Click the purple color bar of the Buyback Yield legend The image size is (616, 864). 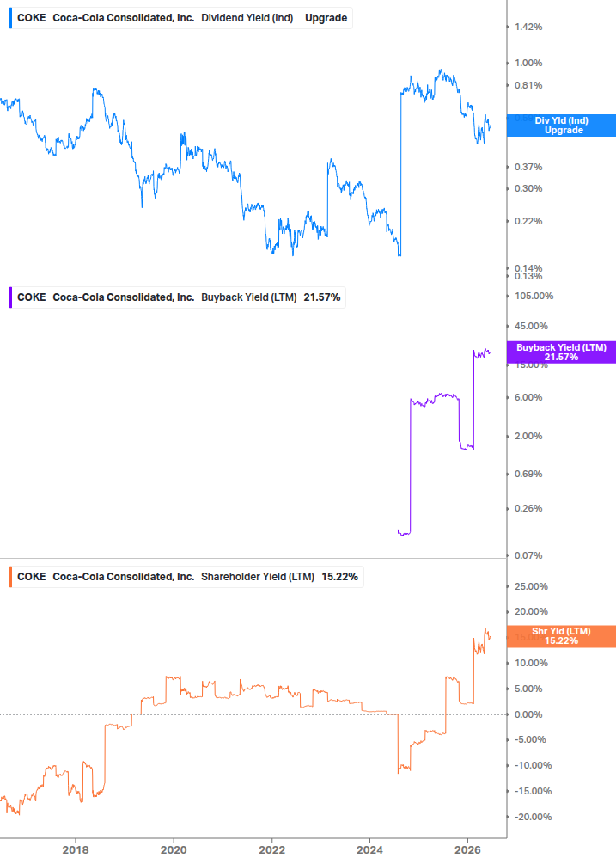(10, 297)
